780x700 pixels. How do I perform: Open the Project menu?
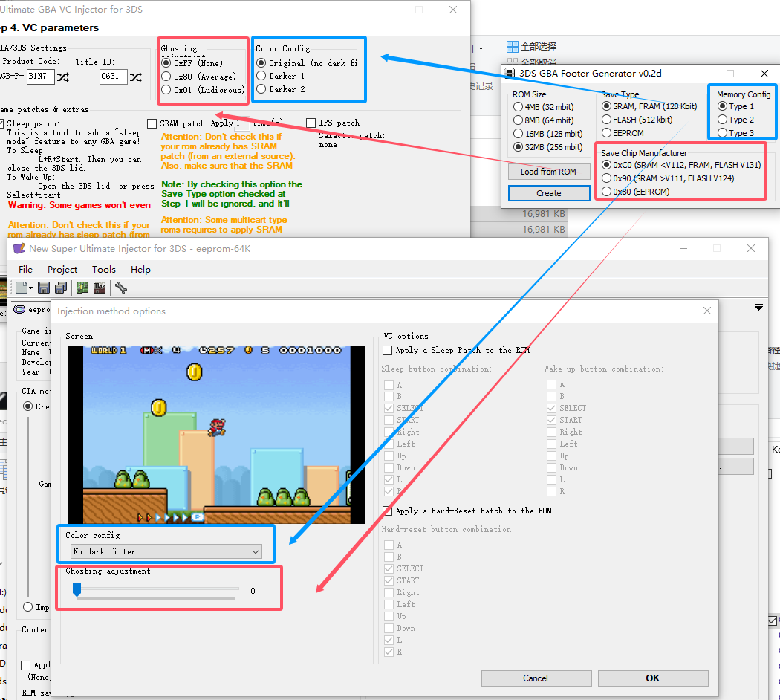click(62, 269)
